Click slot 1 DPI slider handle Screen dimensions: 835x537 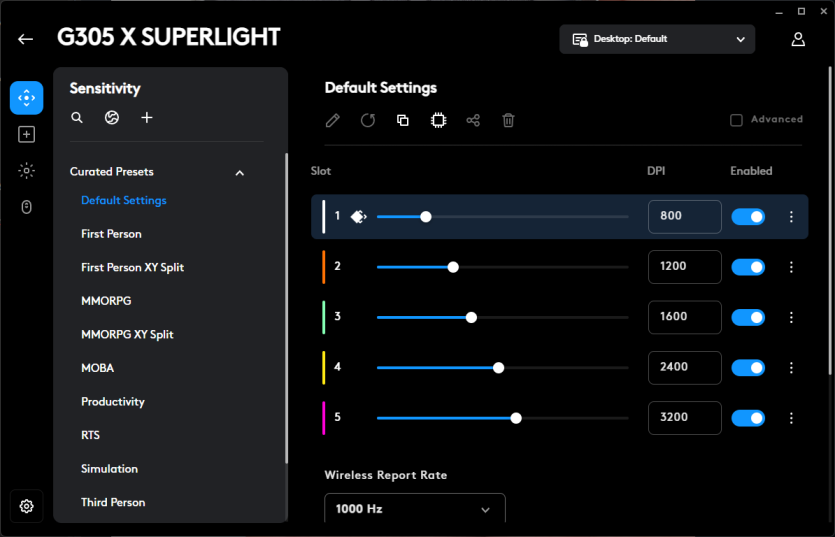425,217
